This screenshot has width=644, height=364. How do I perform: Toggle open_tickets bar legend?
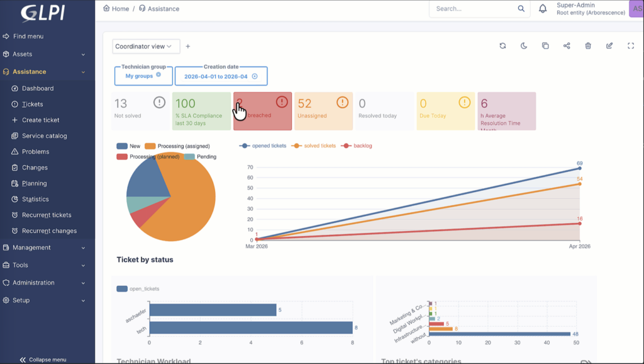pyautogui.click(x=138, y=288)
